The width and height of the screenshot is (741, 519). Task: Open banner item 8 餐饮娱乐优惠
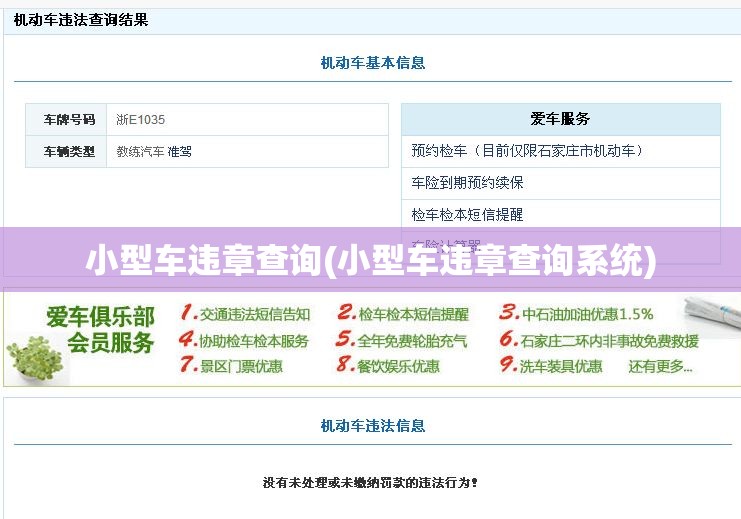point(388,366)
